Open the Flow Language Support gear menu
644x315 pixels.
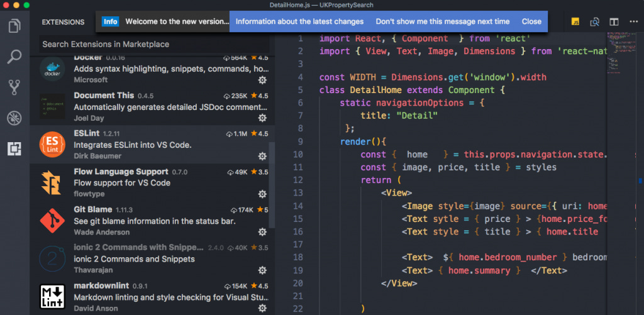(262, 194)
